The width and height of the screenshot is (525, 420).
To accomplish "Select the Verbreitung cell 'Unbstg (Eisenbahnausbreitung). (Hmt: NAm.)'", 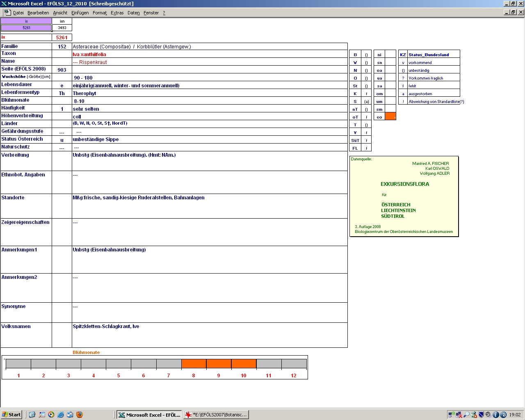I will click(x=210, y=161).
